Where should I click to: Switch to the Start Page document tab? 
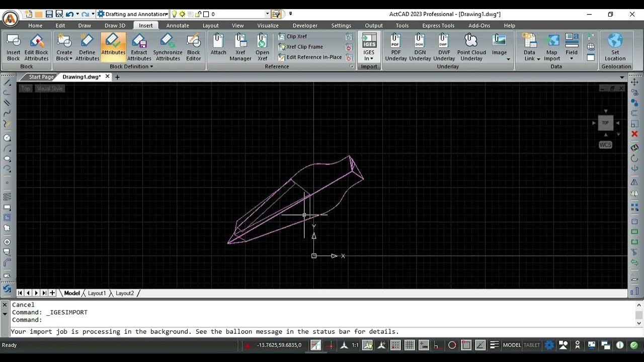pyautogui.click(x=41, y=77)
